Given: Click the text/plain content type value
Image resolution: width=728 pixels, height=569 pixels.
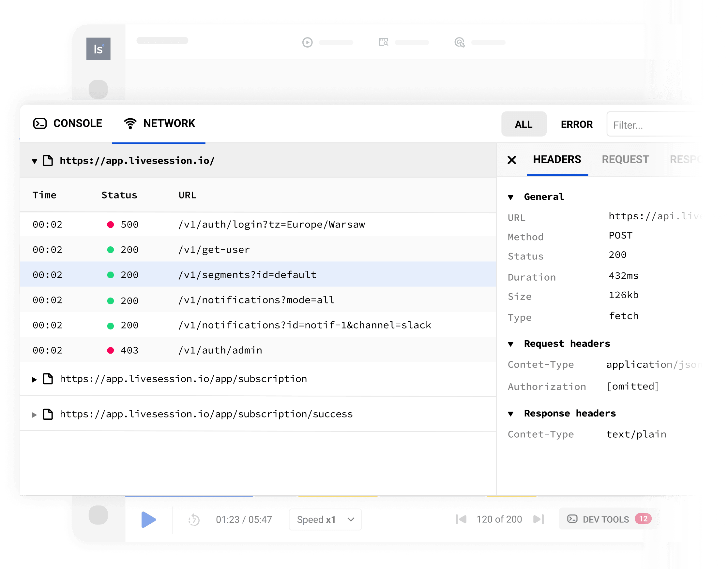Looking at the screenshot, I should [636, 434].
